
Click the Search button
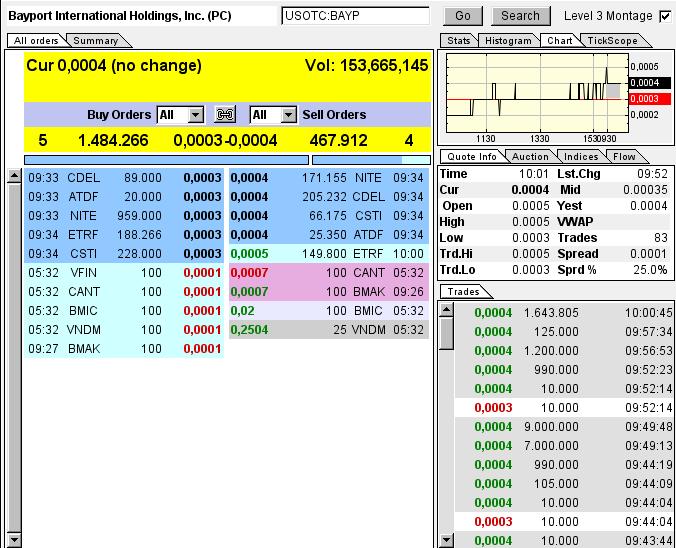click(x=520, y=16)
